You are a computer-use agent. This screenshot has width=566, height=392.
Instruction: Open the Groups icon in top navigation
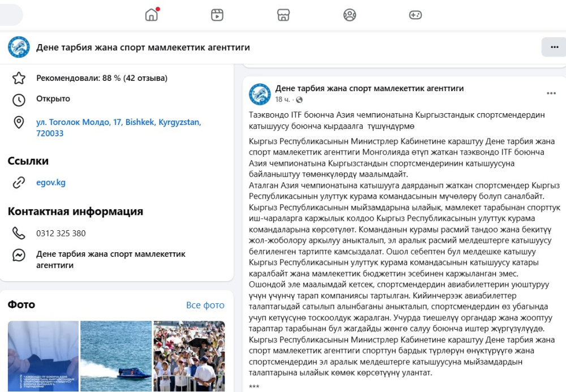click(x=349, y=15)
